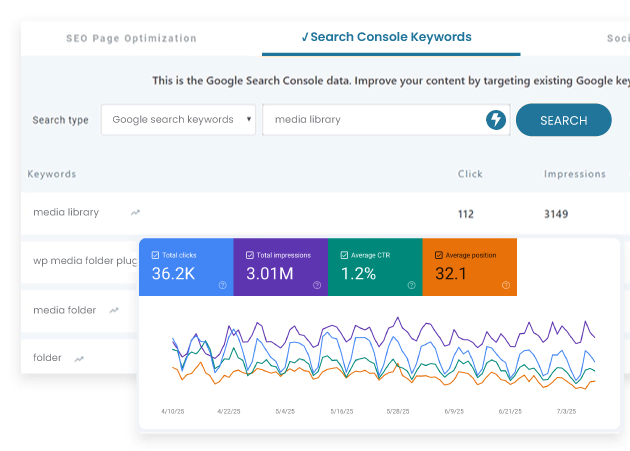Sort by the Impressions column header

pyautogui.click(x=574, y=174)
